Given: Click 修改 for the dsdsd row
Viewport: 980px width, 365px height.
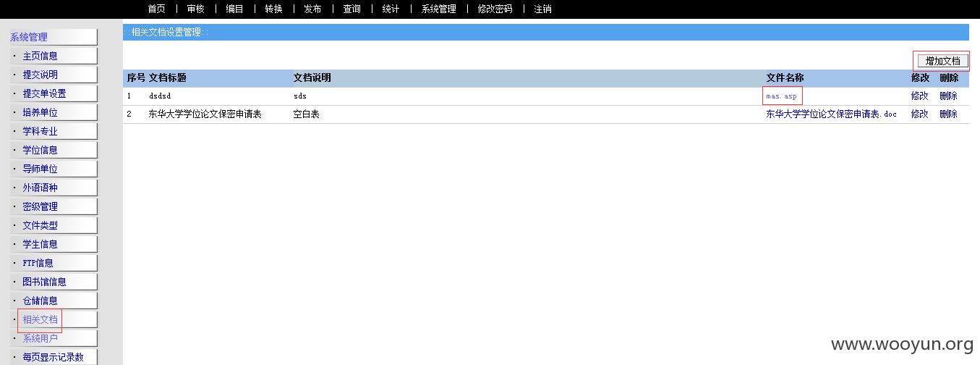Looking at the screenshot, I should (919, 96).
